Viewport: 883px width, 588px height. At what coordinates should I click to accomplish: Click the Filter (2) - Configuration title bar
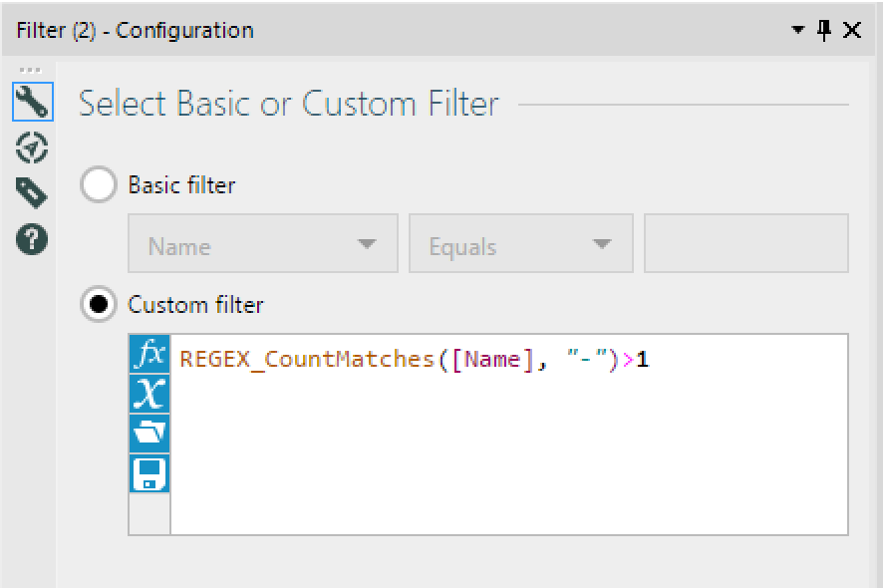click(399, 30)
